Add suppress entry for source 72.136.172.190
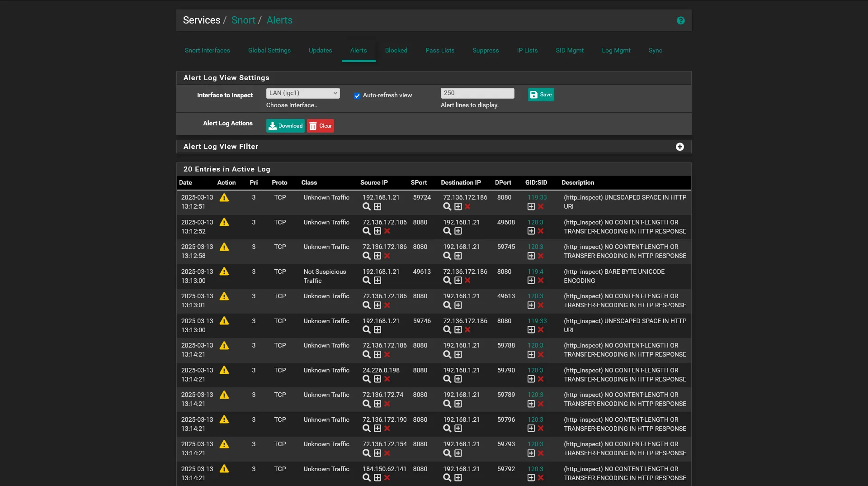 point(377,429)
